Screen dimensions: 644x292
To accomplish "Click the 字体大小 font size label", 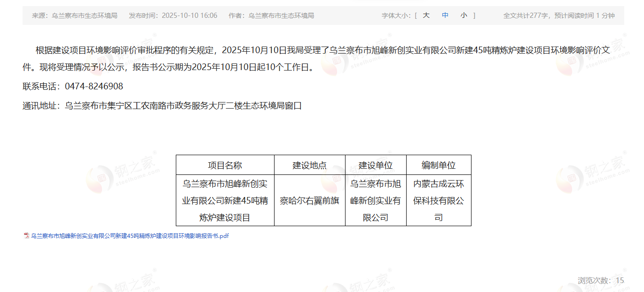I will click(x=397, y=16).
